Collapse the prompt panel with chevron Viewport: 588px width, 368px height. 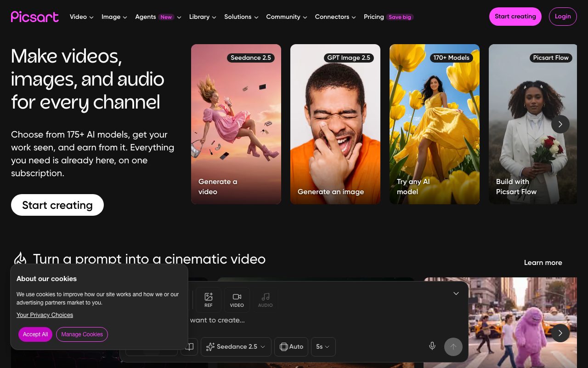click(x=456, y=293)
